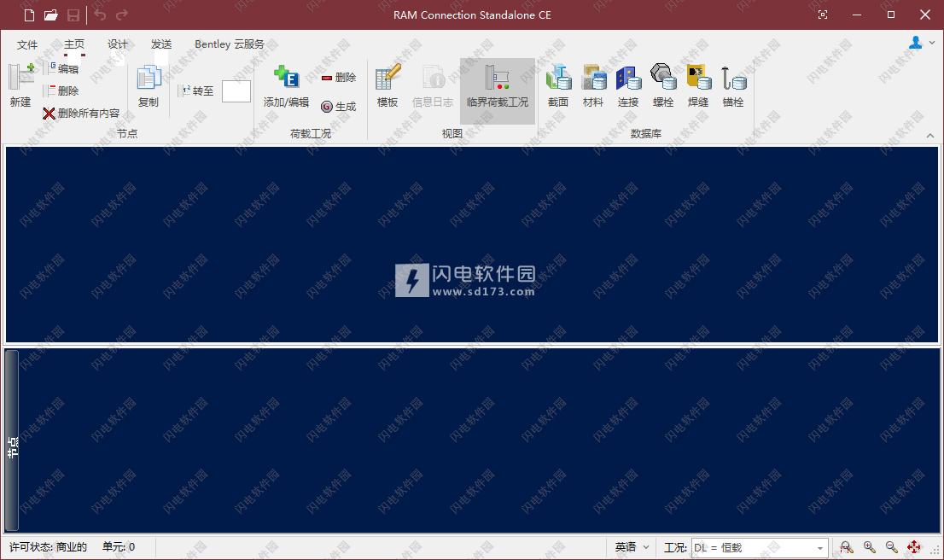This screenshot has width=944, height=560.
Task: Open the 连接 connections database
Action: click(628, 86)
